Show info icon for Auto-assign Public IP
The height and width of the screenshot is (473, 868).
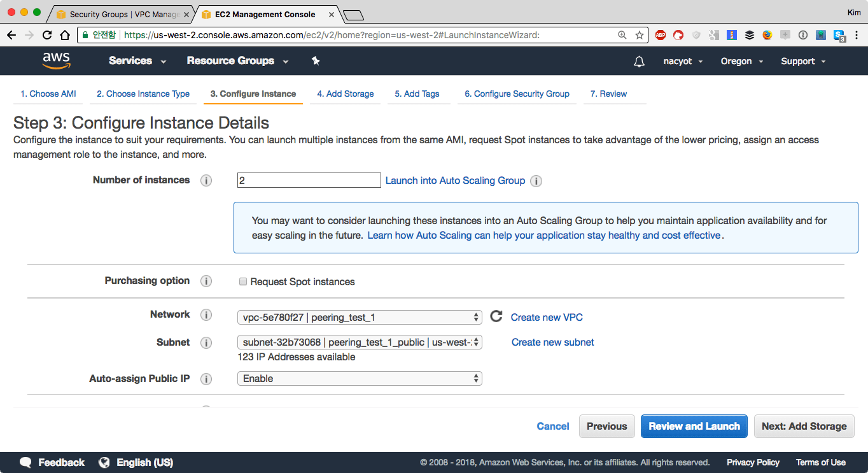(x=206, y=379)
